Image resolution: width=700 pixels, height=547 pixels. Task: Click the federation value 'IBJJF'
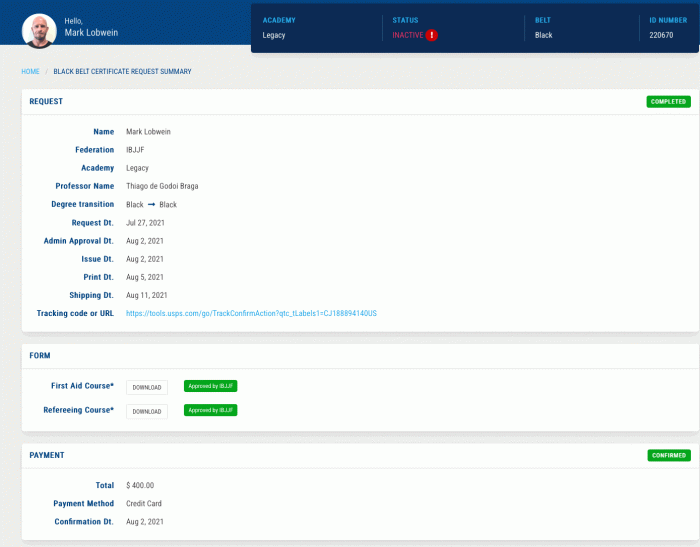click(x=135, y=150)
